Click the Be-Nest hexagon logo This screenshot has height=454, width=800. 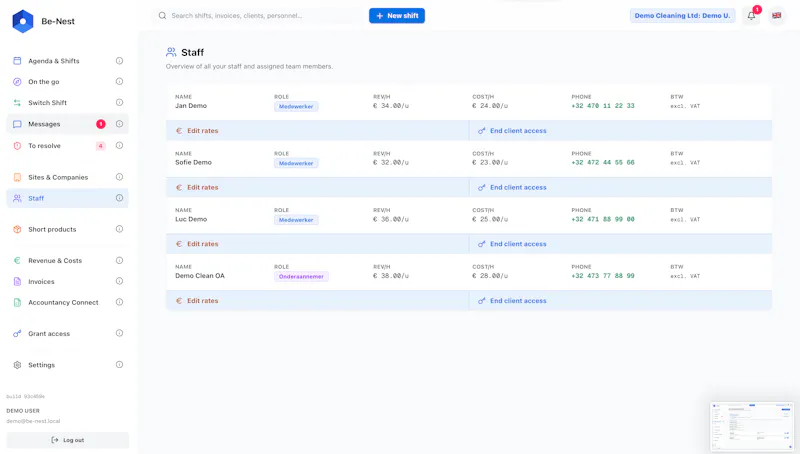[x=23, y=21]
